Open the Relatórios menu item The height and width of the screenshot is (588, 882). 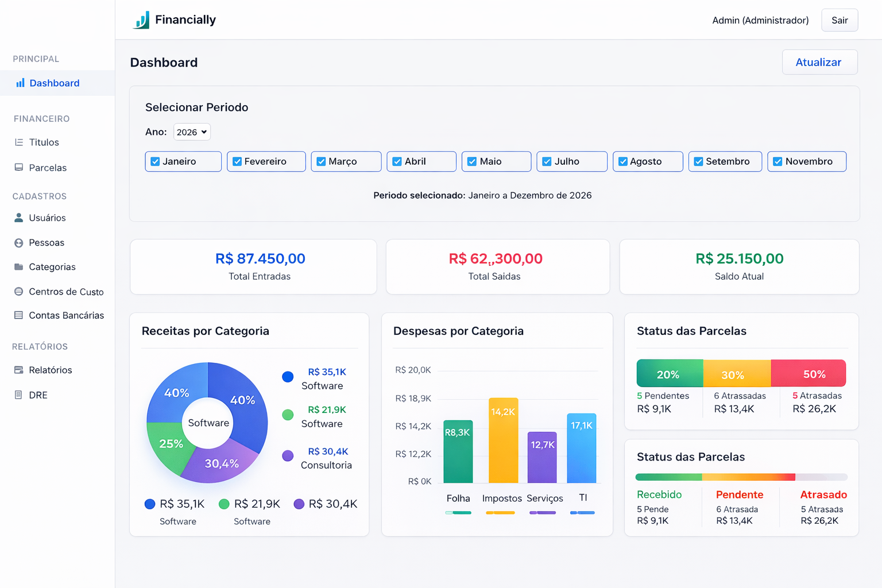click(51, 370)
